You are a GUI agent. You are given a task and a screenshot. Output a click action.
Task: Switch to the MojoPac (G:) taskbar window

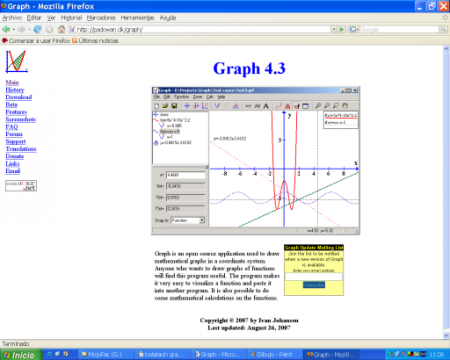click(x=106, y=355)
